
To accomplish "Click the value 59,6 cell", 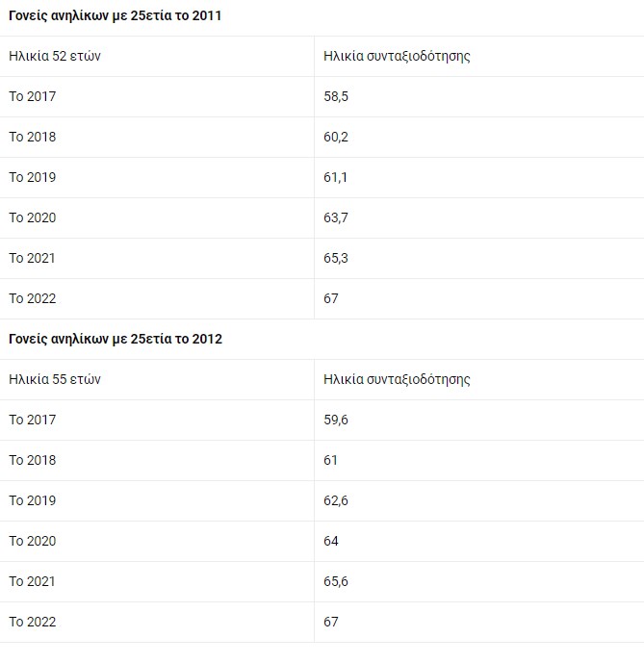I will pyautogui.click(x=336, y=420).
